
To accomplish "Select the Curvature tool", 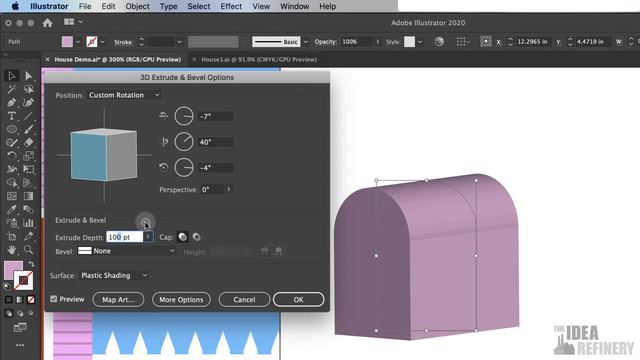I will 28,103.
